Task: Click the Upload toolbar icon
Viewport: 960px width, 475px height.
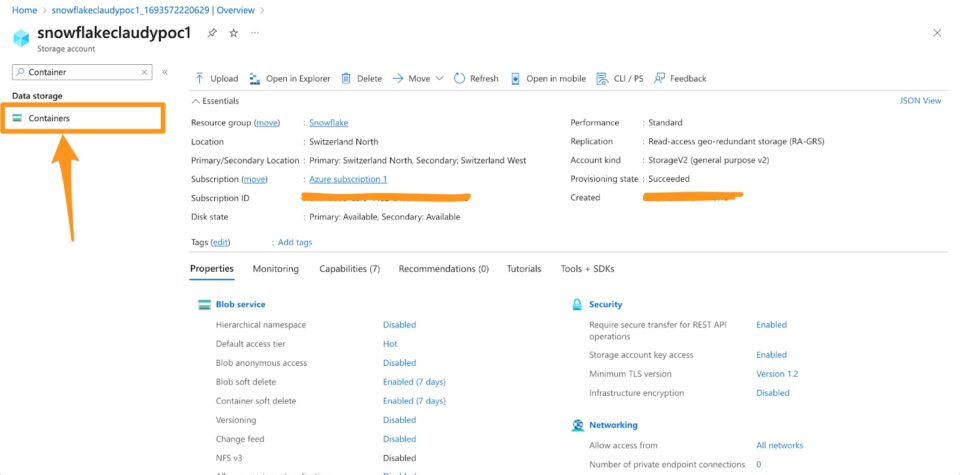Action: click(199, 78)
